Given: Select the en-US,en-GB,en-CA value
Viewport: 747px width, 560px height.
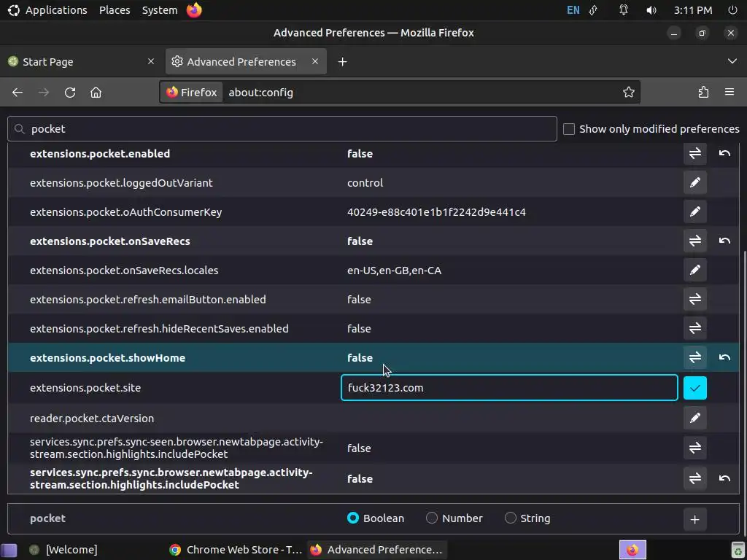Looking at the screenshot, I should (394, 271).
